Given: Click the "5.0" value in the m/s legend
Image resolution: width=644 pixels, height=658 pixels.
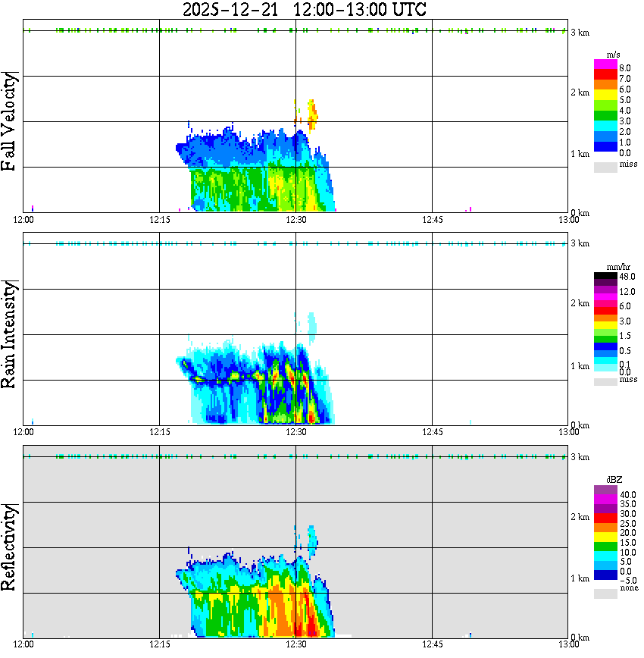Looking at the screenshot, I should (625, 100).
